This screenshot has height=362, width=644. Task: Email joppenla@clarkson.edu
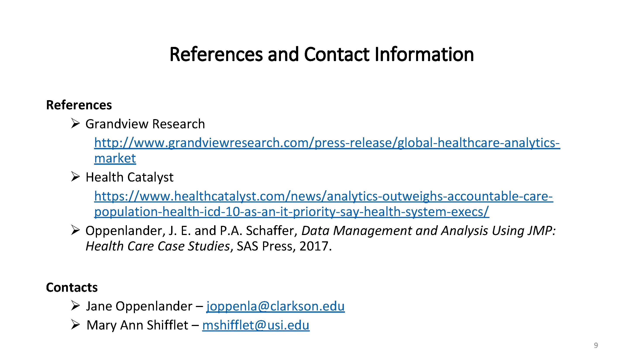[276, 306]
